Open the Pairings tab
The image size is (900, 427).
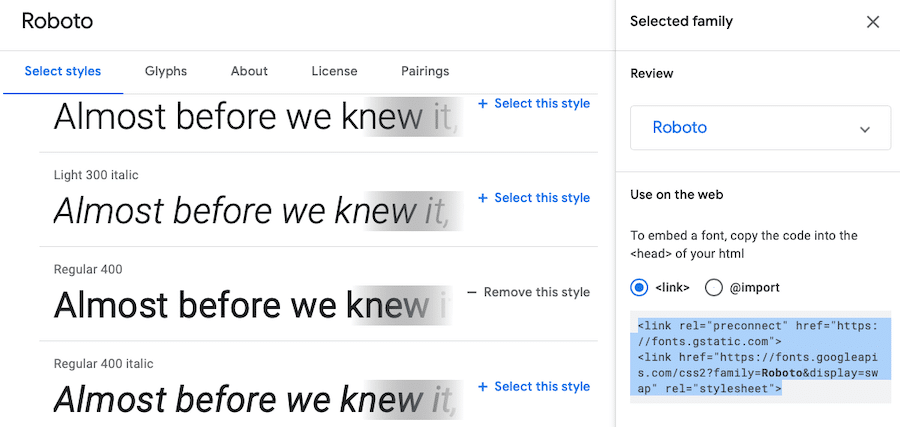click(425, 71)
